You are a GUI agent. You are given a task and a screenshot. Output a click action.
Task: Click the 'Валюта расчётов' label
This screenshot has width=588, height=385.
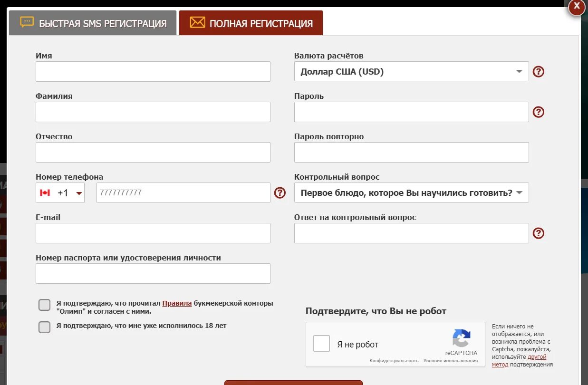pos(329,56)
